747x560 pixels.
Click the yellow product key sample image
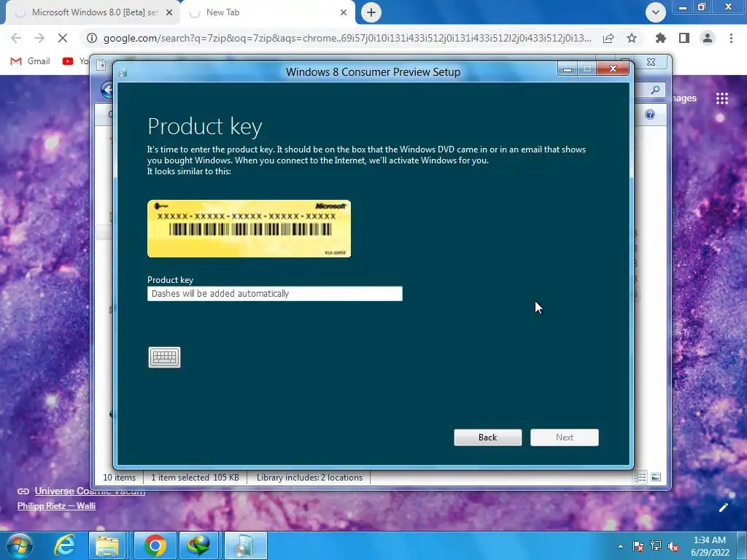[x=249, y=228]
